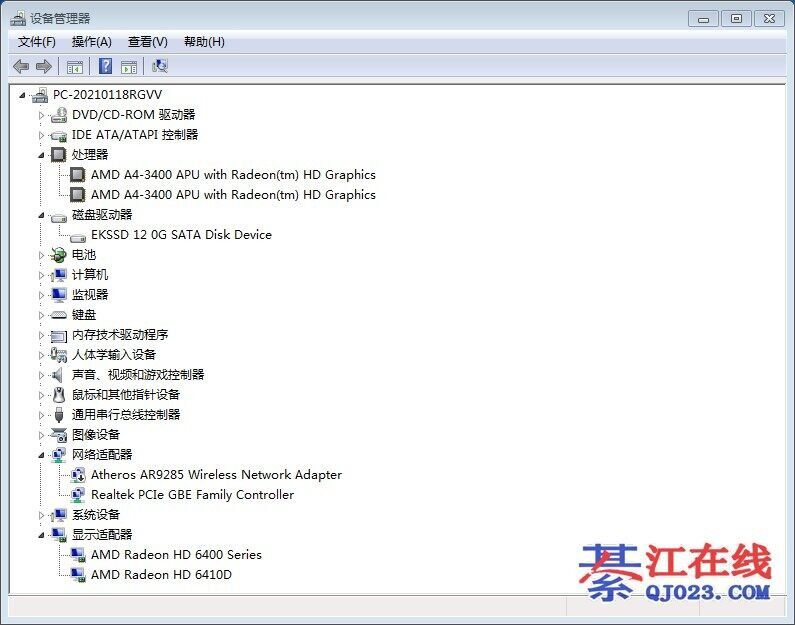Expand the DVD/CD-ROM 驱动器 node
Screen dimensions: 795x625
tap(42, 115)
